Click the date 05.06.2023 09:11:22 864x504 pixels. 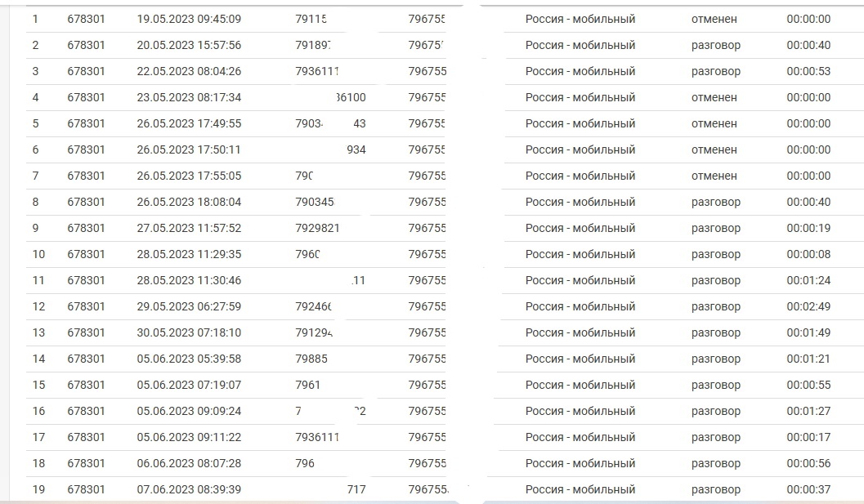coord(189,437)
